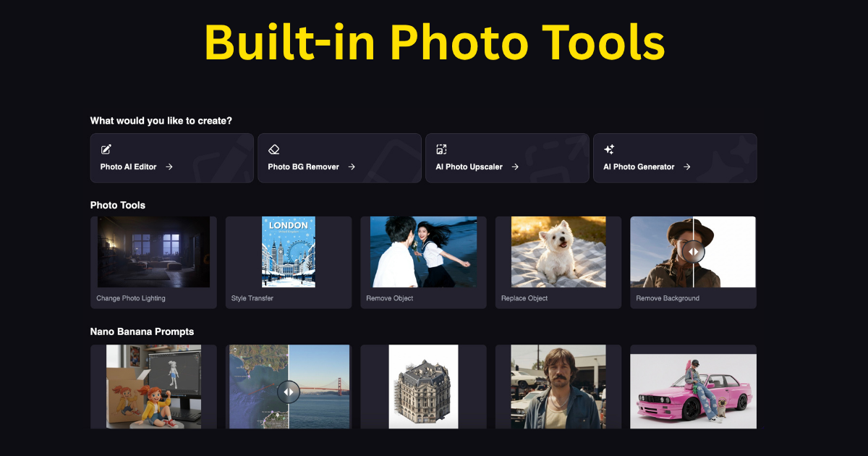The height and width of the screenshot is (456, 868).
Task: Launch the AI Photo Generator label
Action: (x=639, y=167)
